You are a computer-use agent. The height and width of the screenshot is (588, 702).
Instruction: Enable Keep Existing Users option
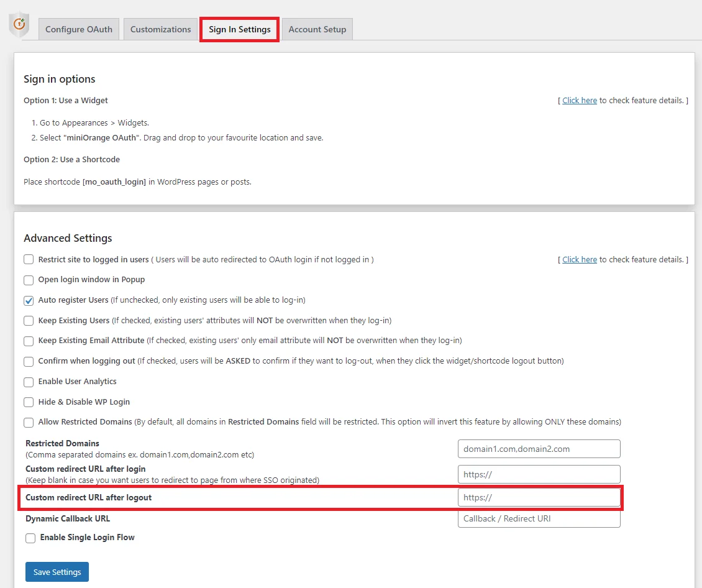point(28,321)
